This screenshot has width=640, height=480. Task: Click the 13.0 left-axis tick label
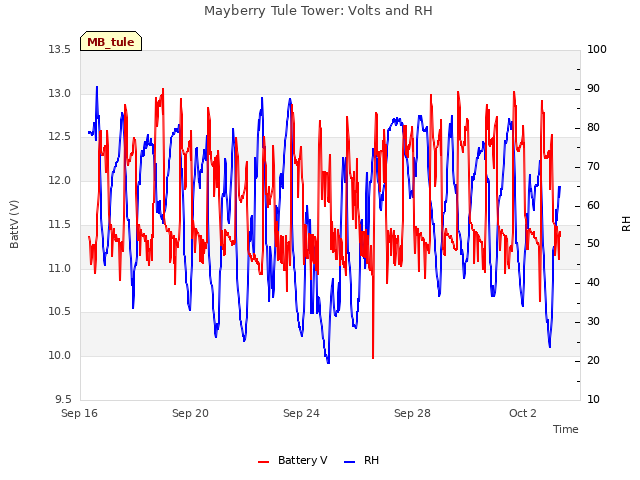click(x=60, y=93)
